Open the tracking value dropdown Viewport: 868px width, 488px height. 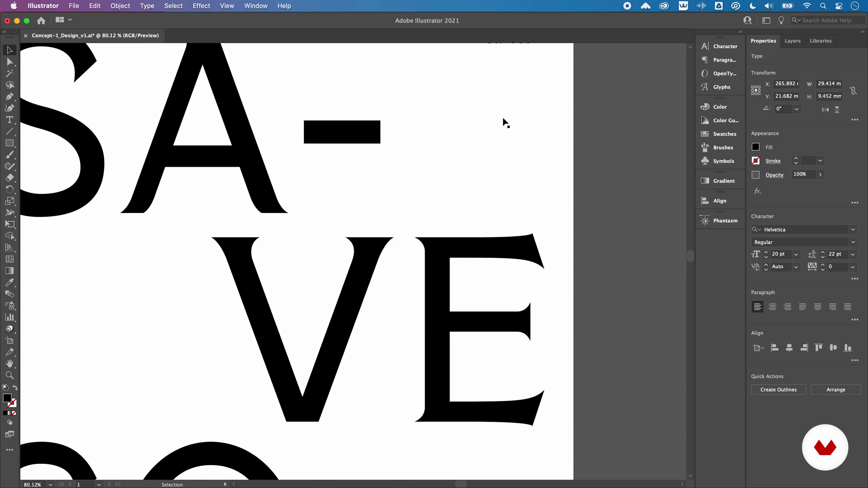[853, 267]
